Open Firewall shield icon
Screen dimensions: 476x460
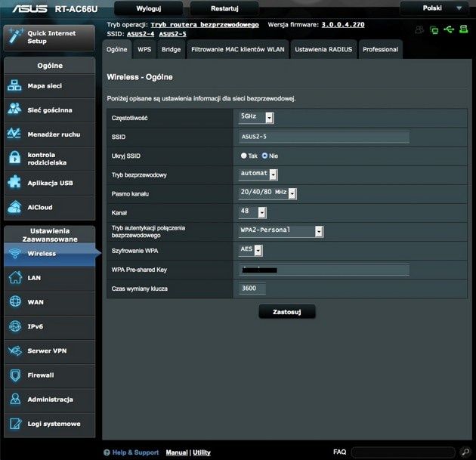[x=15, y=375]
